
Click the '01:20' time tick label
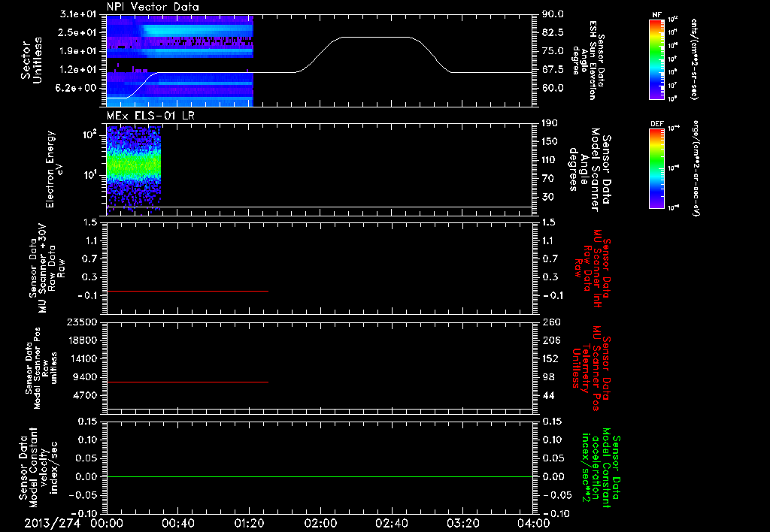click(x=249, y=523)
